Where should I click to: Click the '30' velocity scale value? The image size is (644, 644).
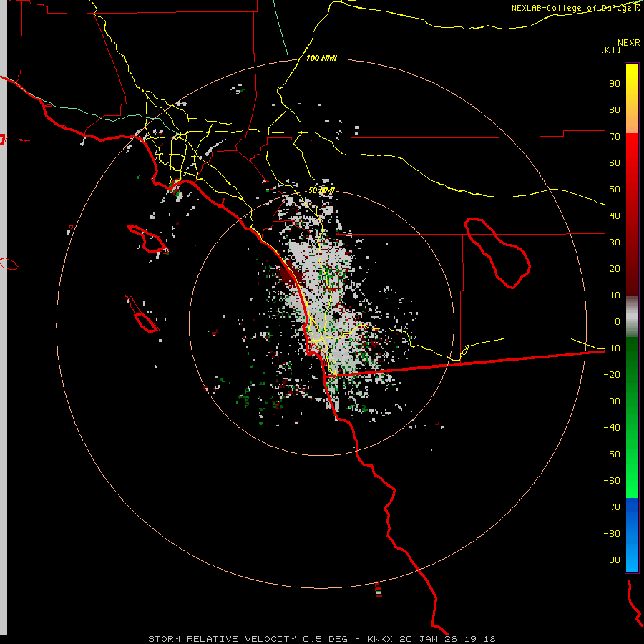click(615, 243)
